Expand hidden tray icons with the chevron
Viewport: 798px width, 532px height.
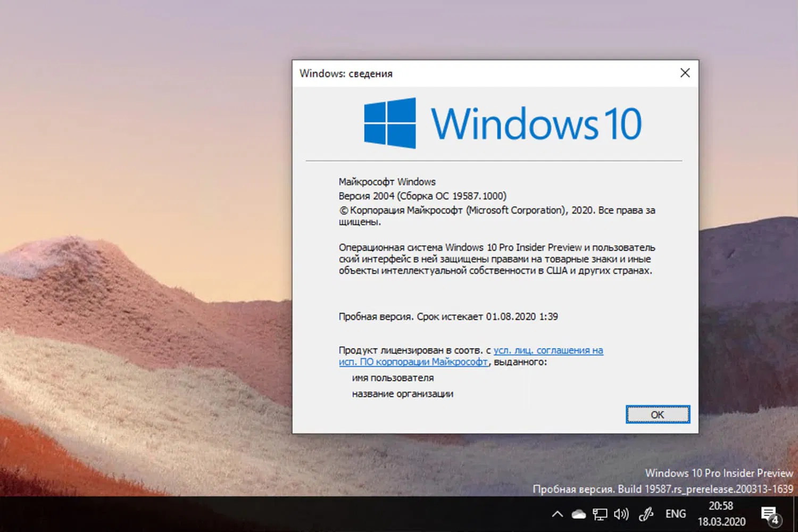(557, 514)
